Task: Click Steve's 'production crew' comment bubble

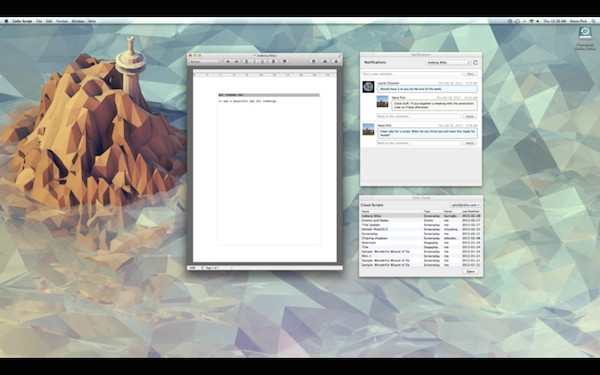Action: pos(435,105)
